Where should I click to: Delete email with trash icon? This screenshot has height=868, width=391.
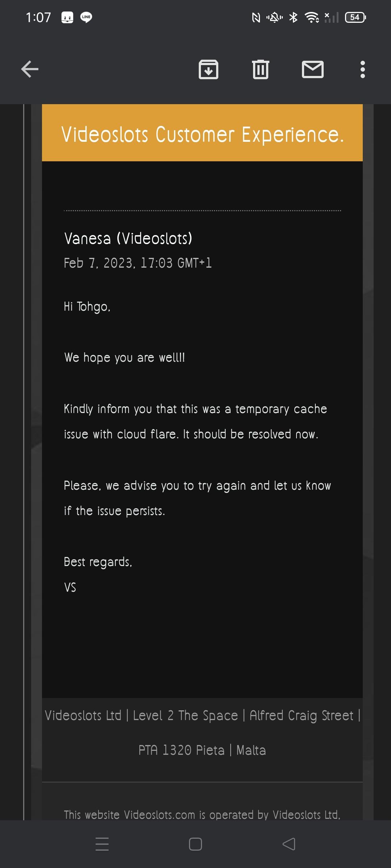click(260, 69)
